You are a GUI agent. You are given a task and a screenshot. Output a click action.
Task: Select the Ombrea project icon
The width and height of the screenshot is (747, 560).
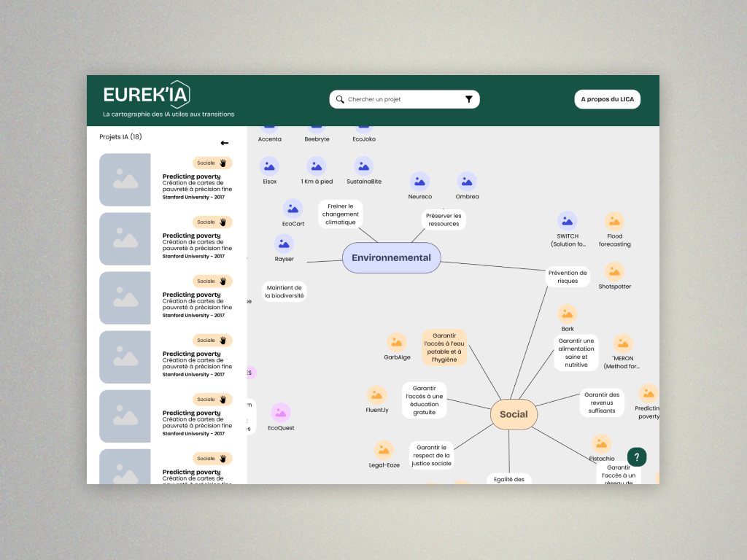pos(467,182)
